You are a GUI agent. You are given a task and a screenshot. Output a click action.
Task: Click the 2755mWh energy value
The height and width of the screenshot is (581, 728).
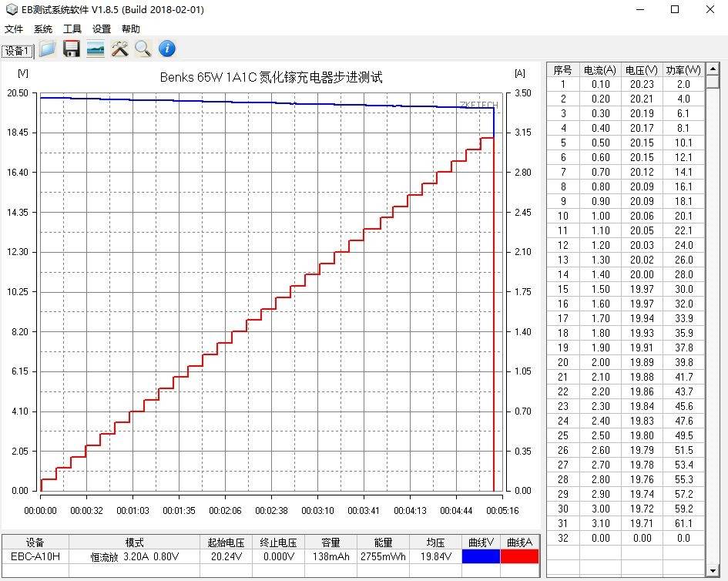[x=383, y=556]
